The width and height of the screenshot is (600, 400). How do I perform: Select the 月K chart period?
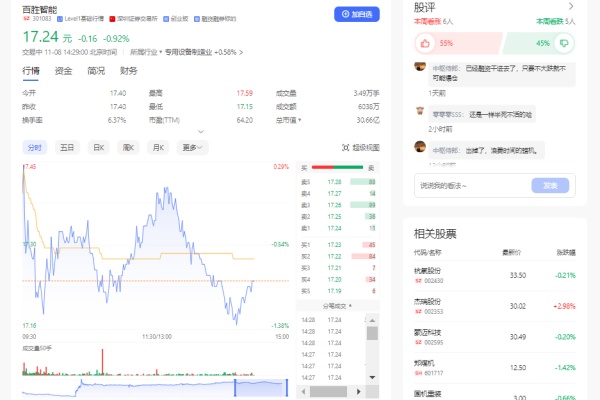[x=158, y=147]
